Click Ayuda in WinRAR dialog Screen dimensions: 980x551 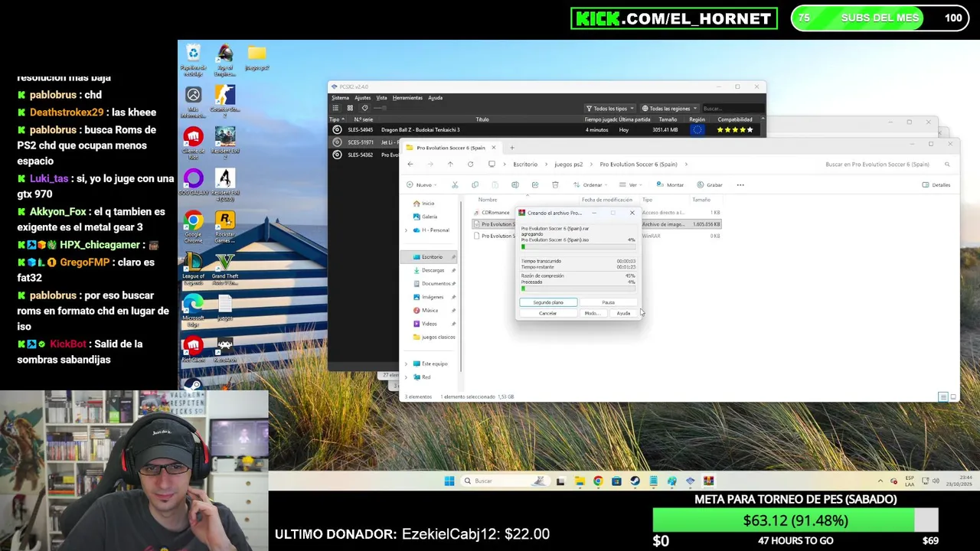[x=623, y=313]
